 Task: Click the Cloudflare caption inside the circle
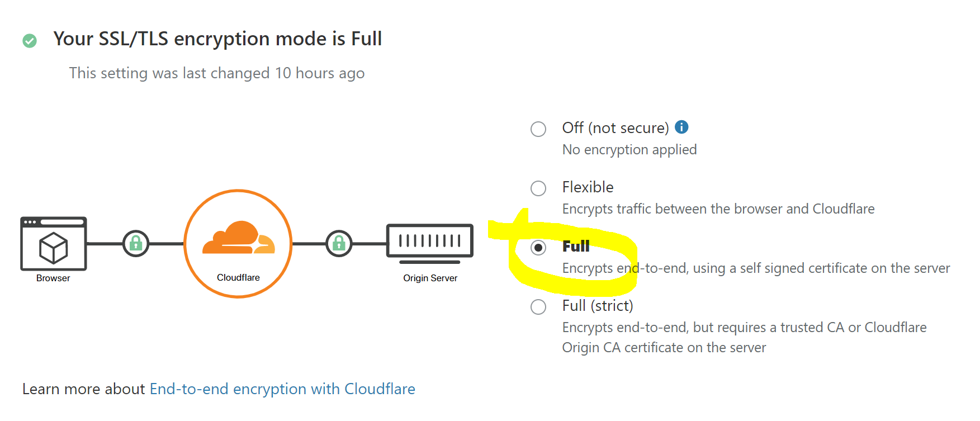238,278
